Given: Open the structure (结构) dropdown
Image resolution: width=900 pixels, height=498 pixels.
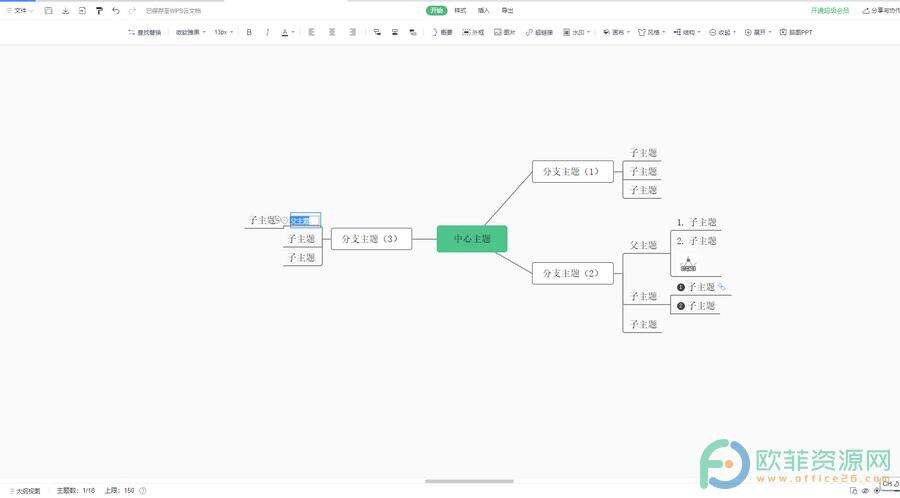Looking at the screenshot, I should click(687, 33).
